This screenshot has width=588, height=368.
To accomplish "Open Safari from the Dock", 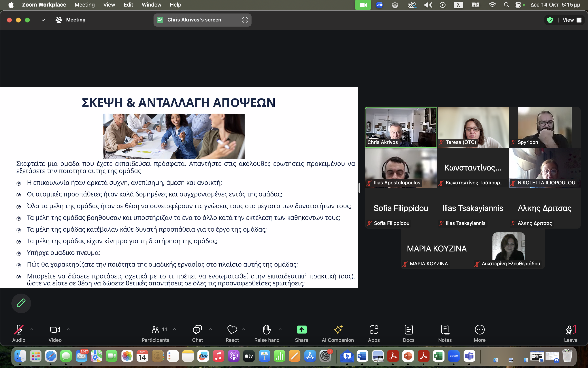I will point(51,356).
